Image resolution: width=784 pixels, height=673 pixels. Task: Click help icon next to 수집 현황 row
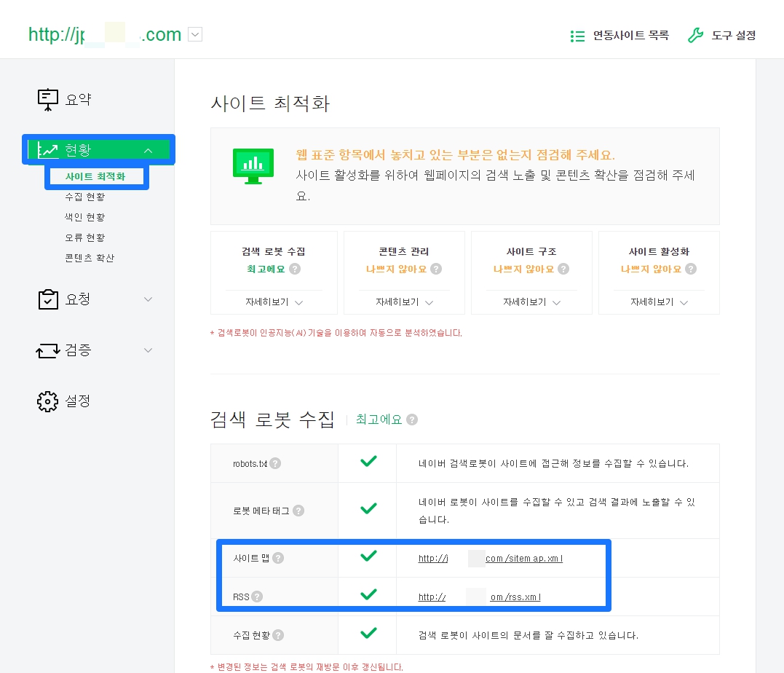[278, 635]
